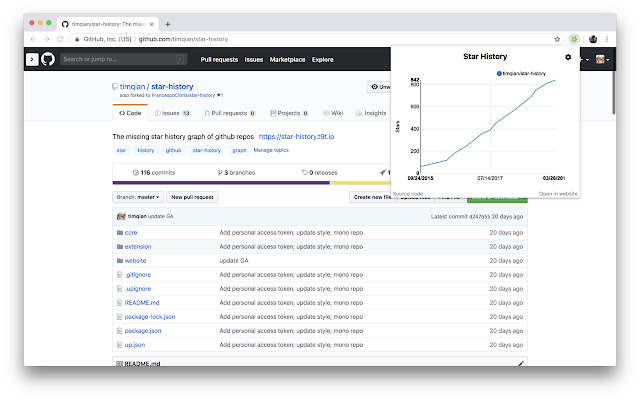Click the repository icon beside timqian
Viewport: 640px width, 400px height.
(x=115, y=87)
